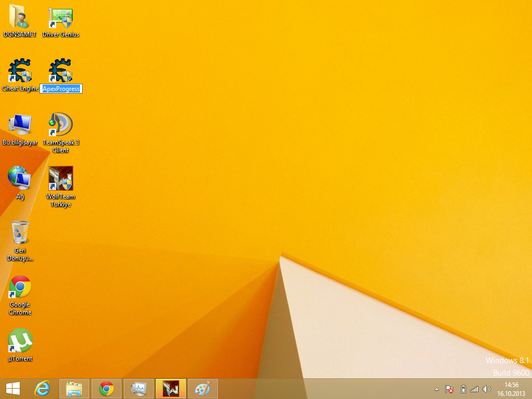Switch to WolfTeam in the taskbar

point(170,389)
